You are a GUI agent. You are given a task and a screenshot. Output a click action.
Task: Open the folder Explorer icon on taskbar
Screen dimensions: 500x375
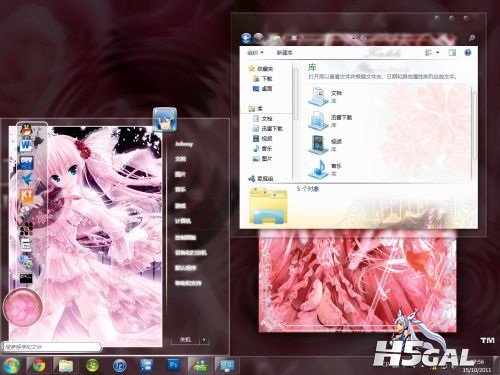66,366
